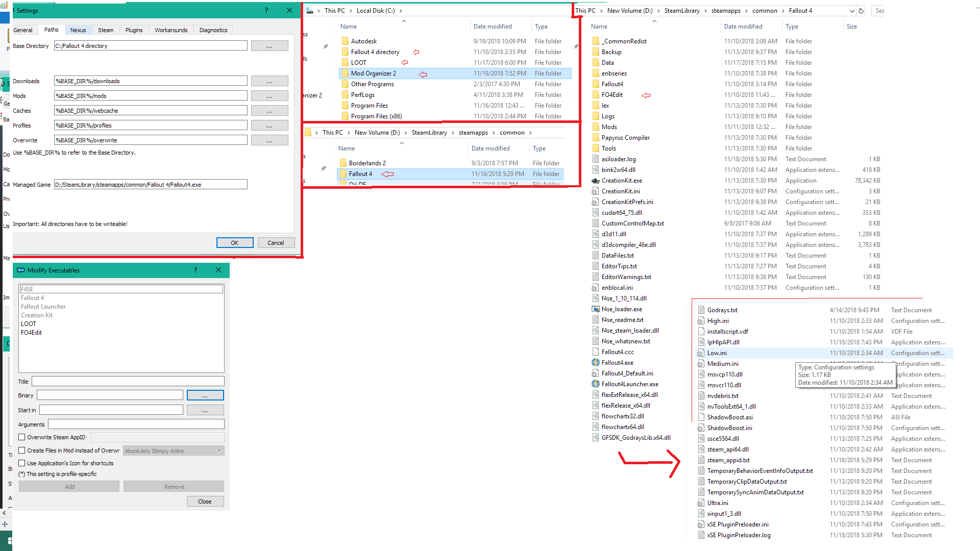This screenshot has width=980, height=551.
Task: Click the refresh icon in the address bar
Action: click(x=861, y=11)
